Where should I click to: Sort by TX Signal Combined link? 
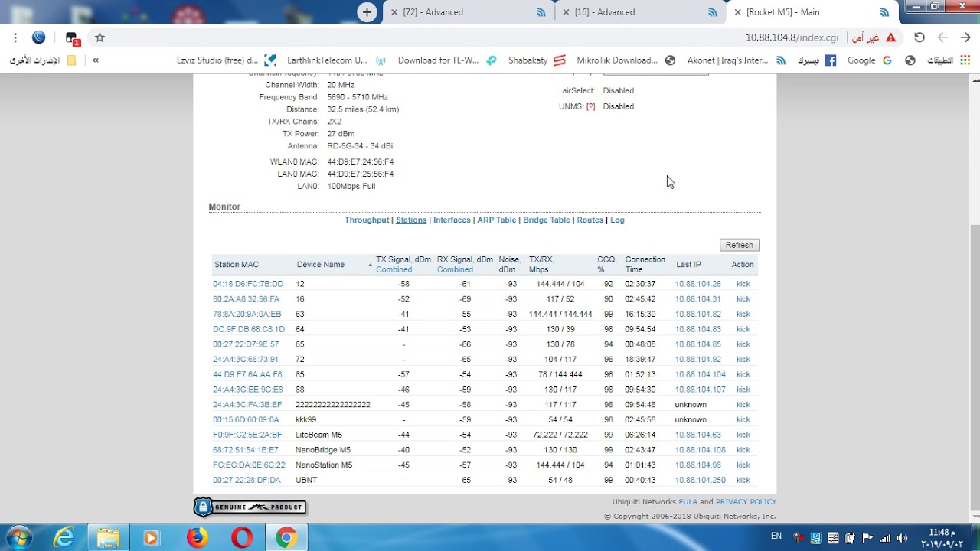click(394, 269)
